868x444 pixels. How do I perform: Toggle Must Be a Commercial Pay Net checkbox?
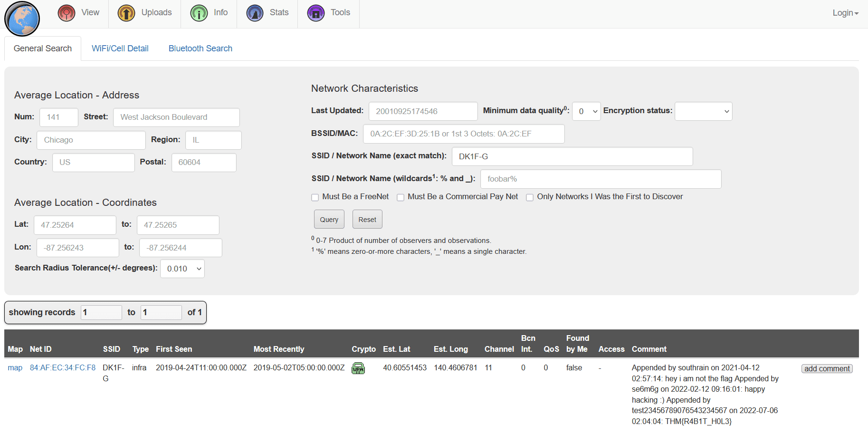tap(401, 197)
